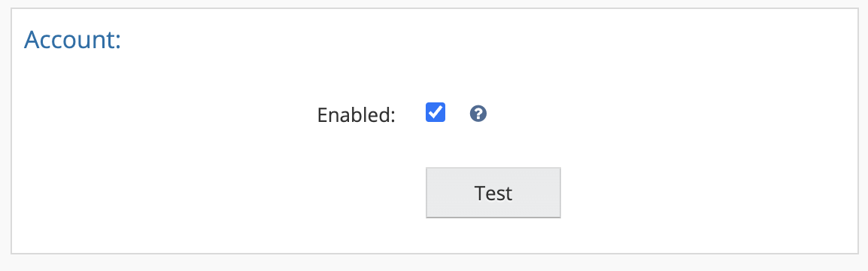Viewport: 868px width, 271px height.
Task: Select the blue circular help icon
Action: (478, 114)
